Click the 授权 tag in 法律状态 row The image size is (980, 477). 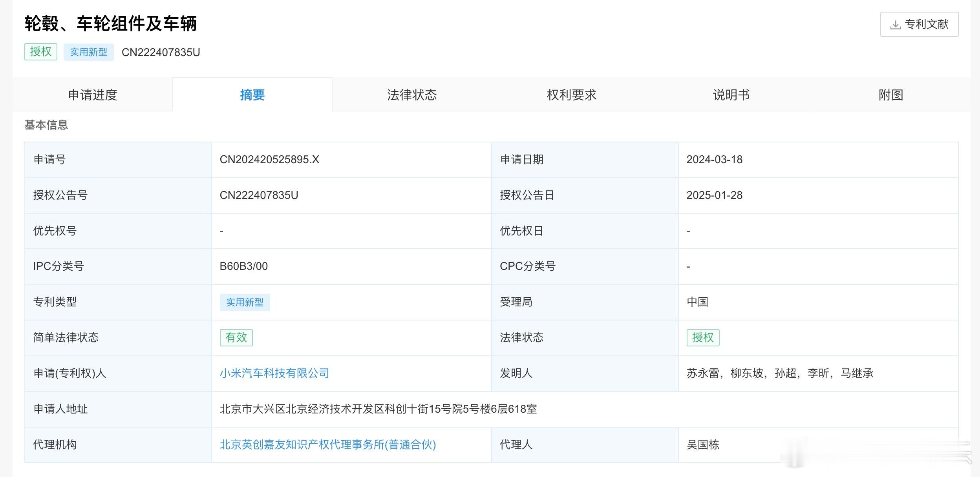click(x=703, y=337)
